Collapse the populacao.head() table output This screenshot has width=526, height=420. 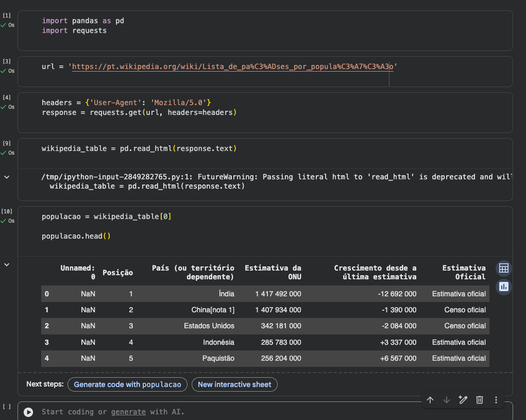[x=7, y=264]
